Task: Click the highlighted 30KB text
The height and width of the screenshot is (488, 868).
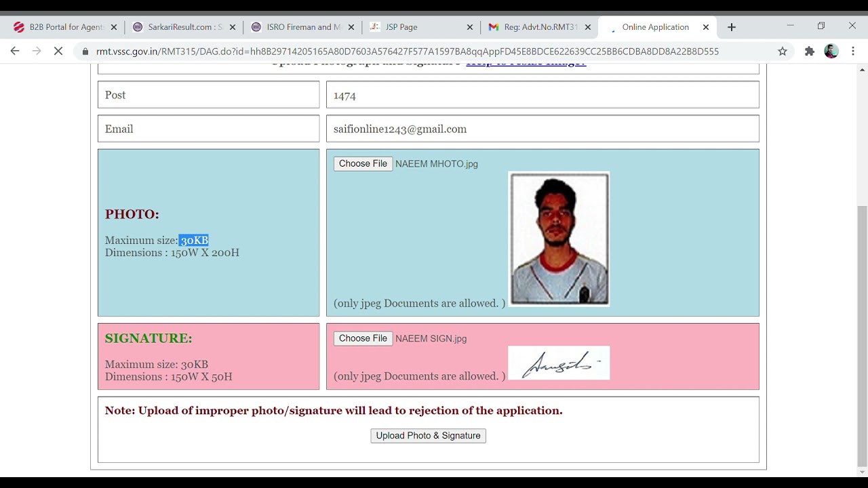Action: click(x=194, y=241)
